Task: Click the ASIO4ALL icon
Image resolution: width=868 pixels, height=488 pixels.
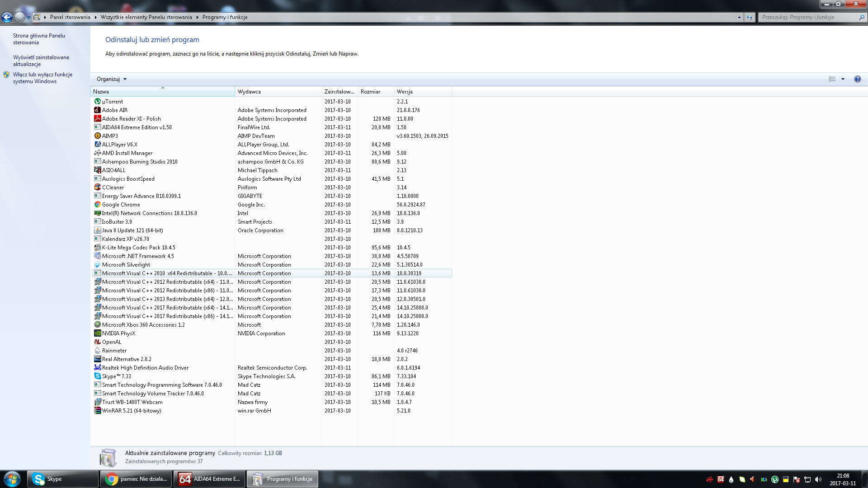Action: click(97, 170)
